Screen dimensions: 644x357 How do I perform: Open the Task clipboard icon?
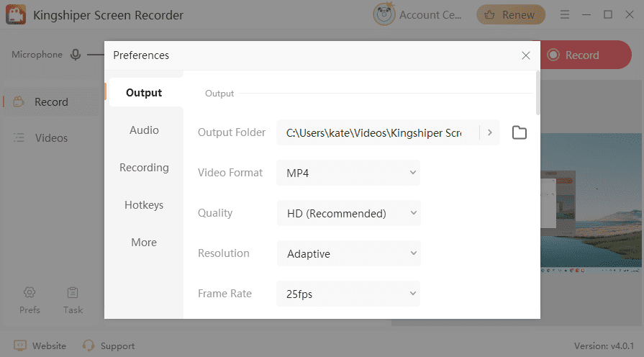(73, 292)
